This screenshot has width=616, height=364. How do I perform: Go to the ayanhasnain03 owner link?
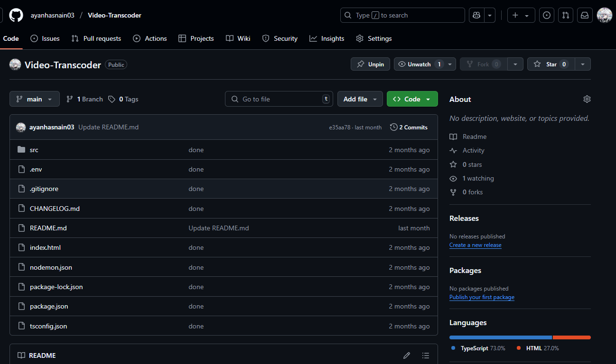[x=53, y=15]
